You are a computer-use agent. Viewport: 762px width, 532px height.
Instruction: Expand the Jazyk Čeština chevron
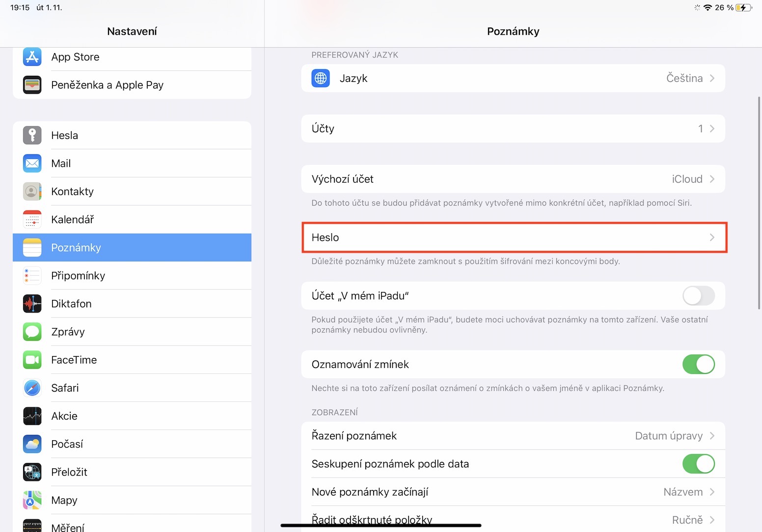[711, 79]
